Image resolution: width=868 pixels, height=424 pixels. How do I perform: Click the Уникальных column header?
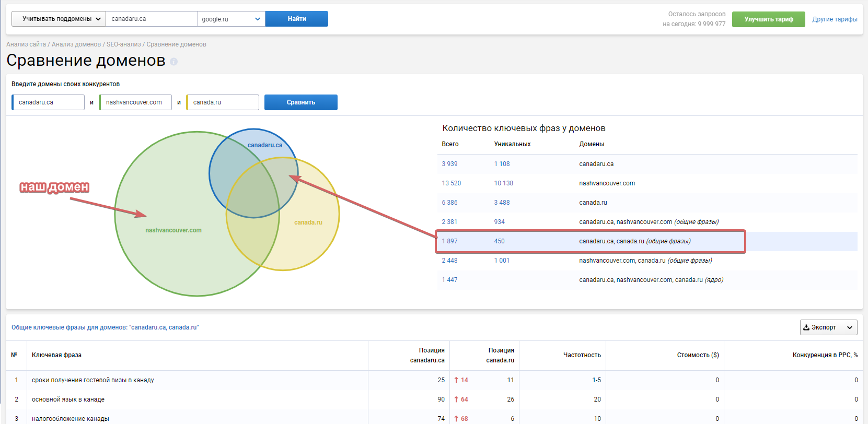point(512,144)
